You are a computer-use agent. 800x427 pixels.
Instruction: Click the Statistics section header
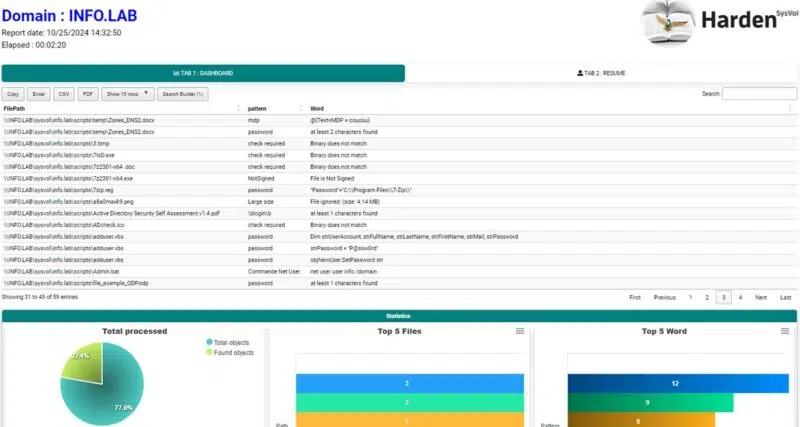[399, 316]
